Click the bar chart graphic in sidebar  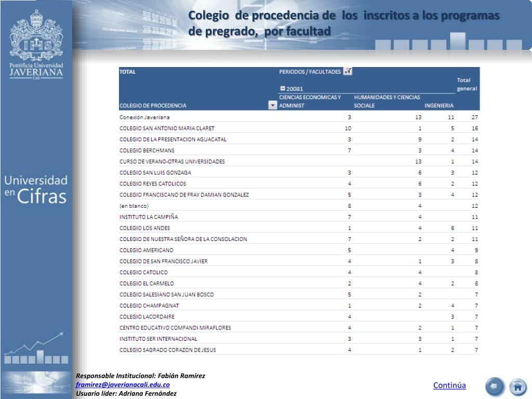pos(36,349)
